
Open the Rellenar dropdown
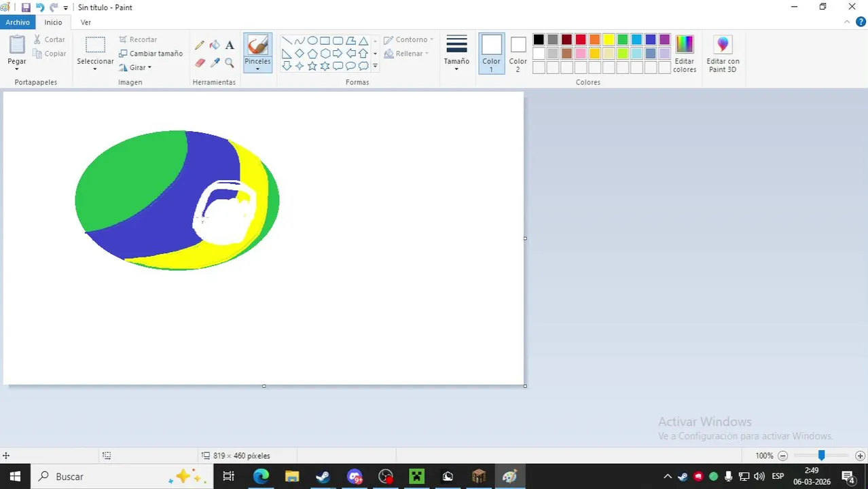pos(406,54)
